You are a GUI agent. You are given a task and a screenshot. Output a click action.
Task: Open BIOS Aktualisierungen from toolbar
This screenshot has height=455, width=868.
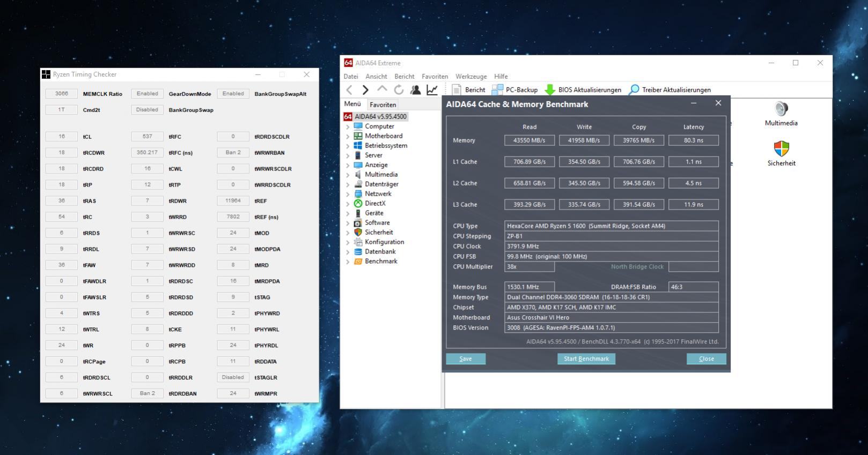[x=583, y=90]
